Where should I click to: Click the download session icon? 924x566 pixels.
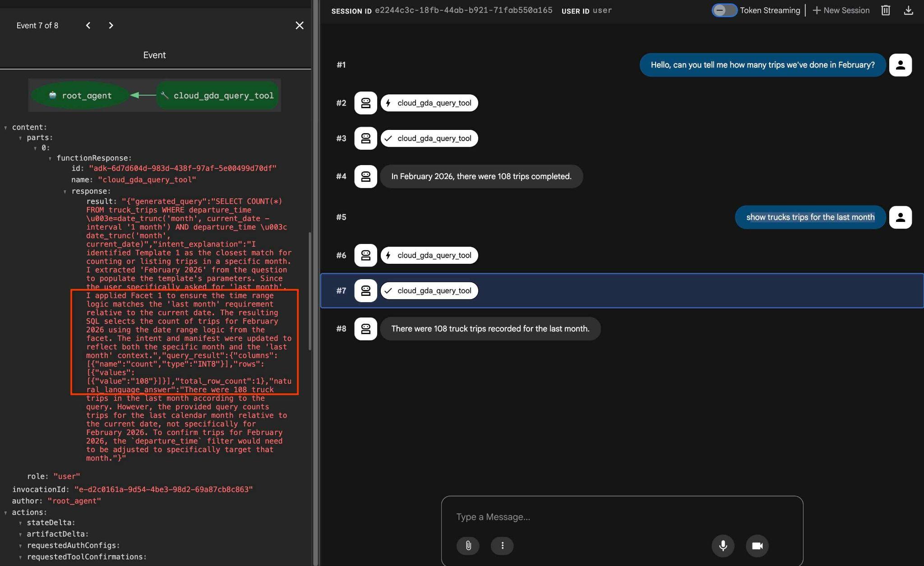908,10
